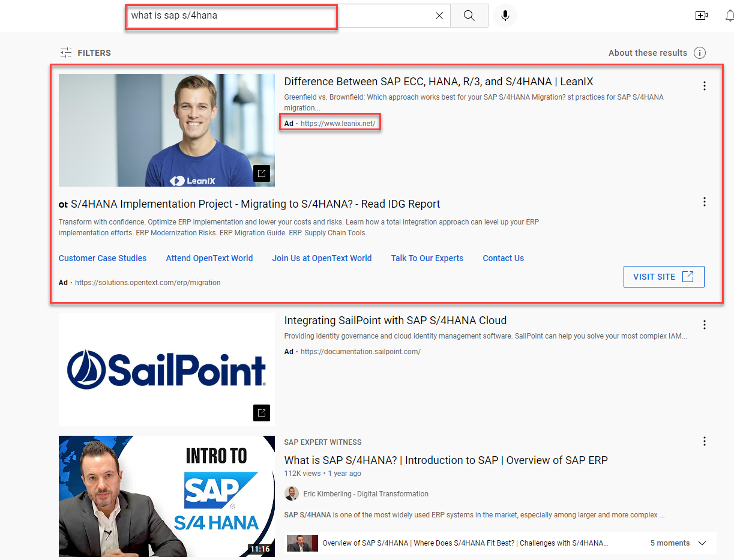
Task: Click the Talk To Our Experts link
Action: tap(427, 258)
